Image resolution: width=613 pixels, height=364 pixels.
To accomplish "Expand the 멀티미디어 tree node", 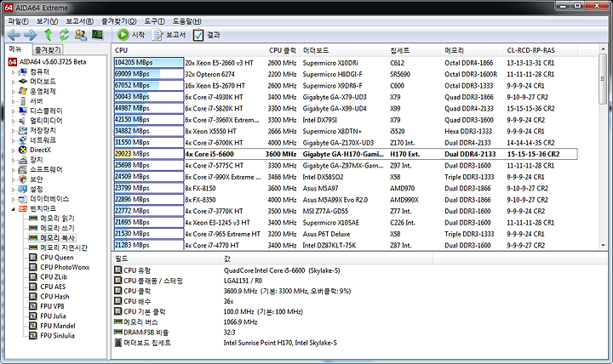I will tap(13, 121).
